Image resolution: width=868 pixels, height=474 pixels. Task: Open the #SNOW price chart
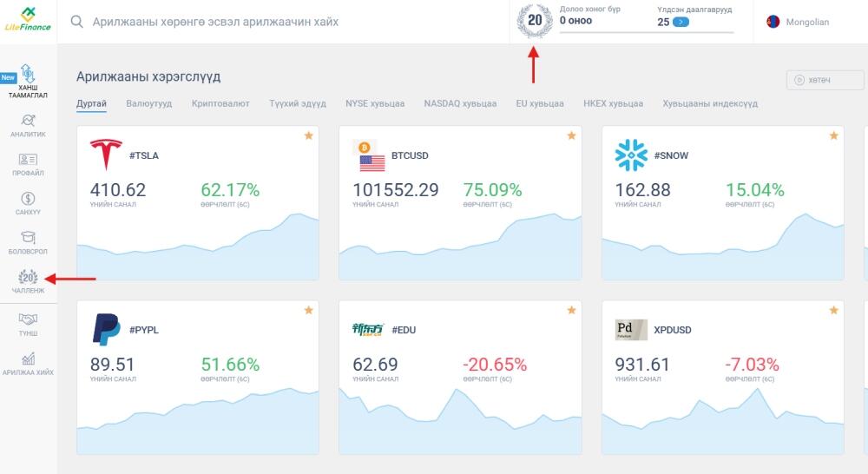click(722, 247)
